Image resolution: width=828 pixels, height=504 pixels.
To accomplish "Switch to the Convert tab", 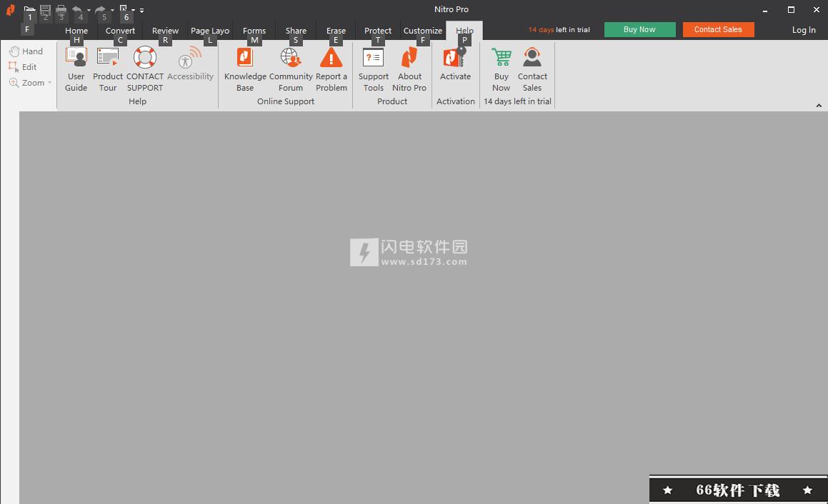I will (121, 31).
